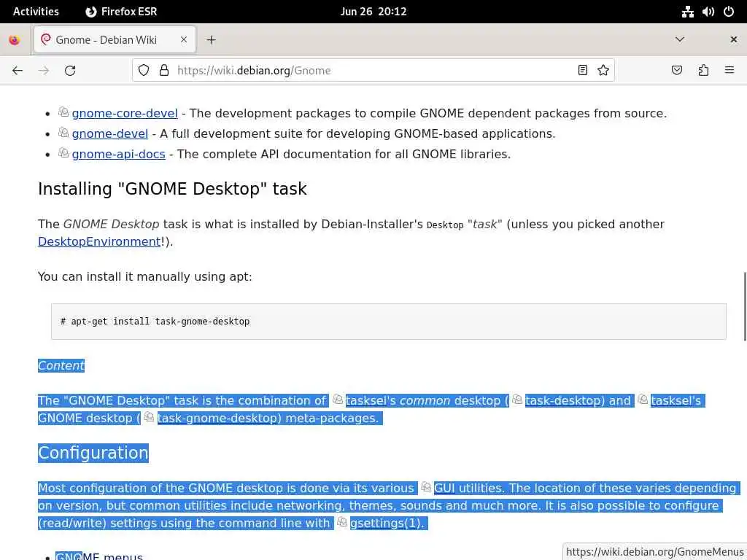Expand the list all tabs dropdown
Image resolution: width=747 pixels, height=560 pixels.
coord(680,39)
